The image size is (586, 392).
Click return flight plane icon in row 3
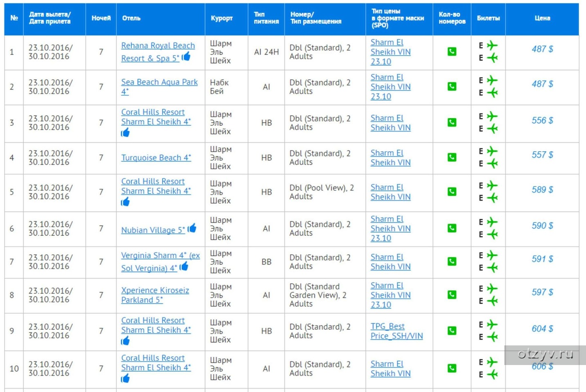[x=492, y=129]
